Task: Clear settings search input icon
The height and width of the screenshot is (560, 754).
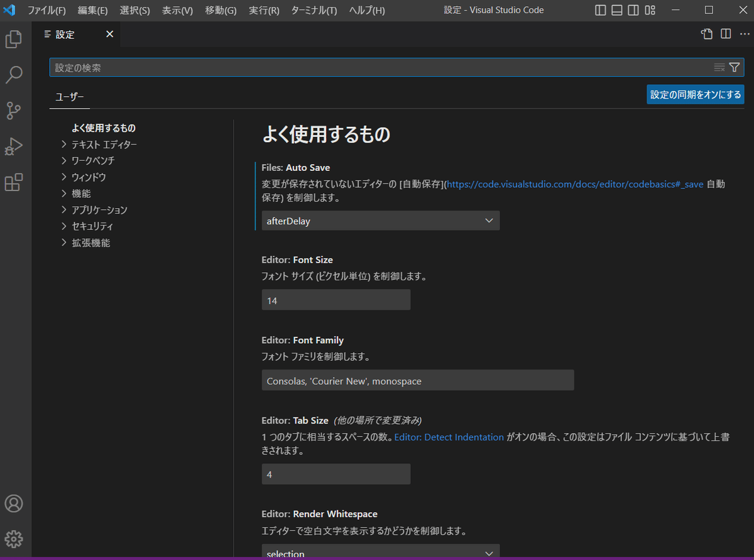Action: click(x=719, y=67)
